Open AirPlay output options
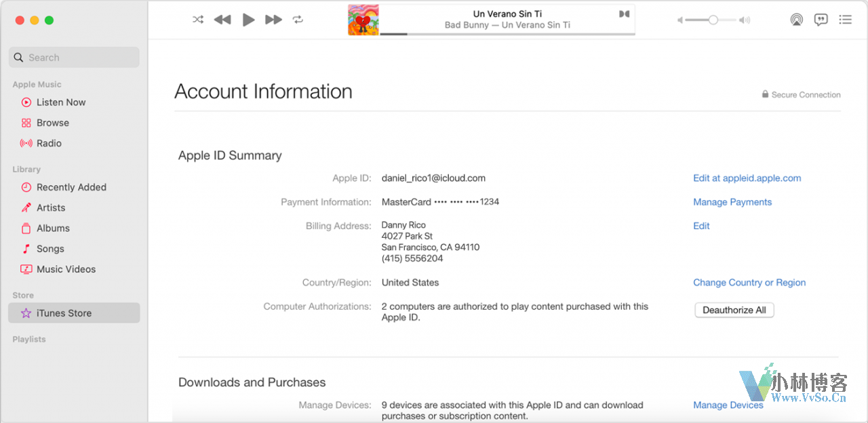This screenshot has width=868, height=423. (797, 20)
